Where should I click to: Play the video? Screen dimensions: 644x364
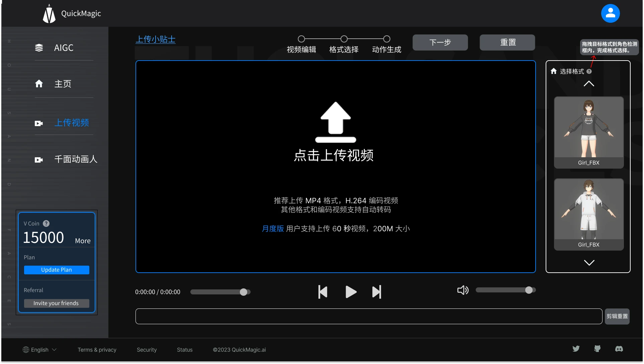[x=351, y=292]
